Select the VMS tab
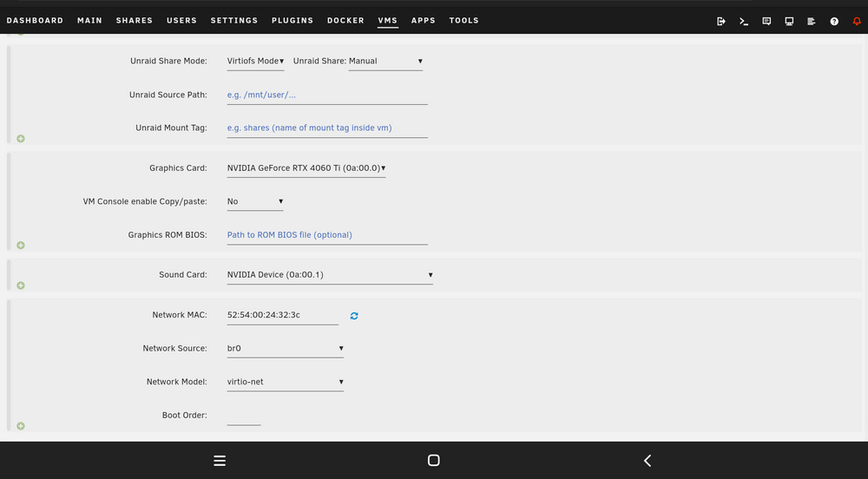The image size is (868, 479). click(387, 21)
